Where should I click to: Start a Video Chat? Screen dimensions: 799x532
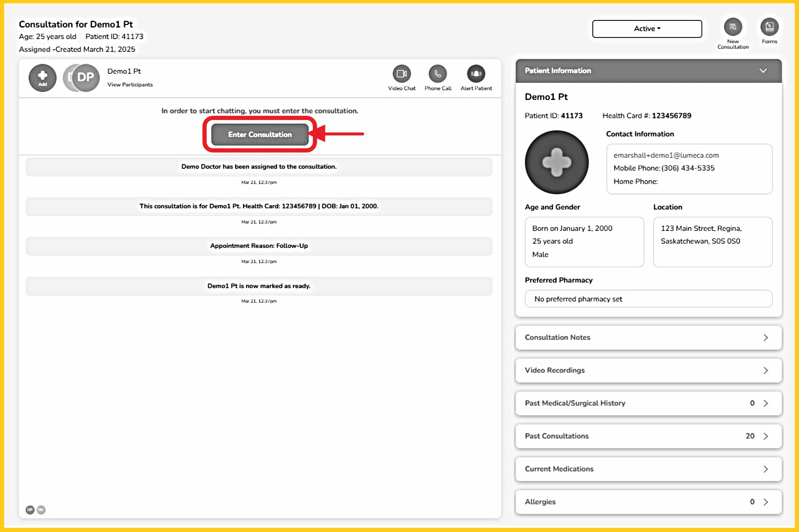[401, 74]
